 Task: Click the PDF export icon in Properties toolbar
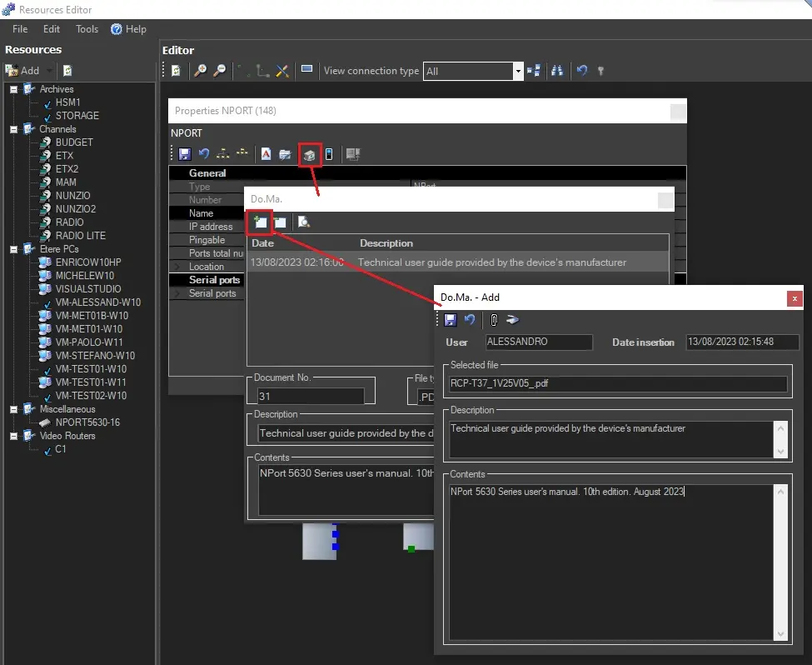(266, 154)
